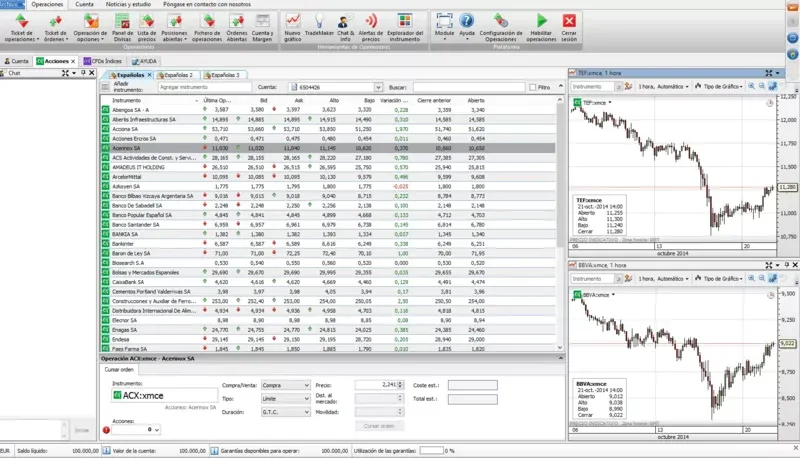This screenshot has height=458, width=800.
Task: Open Alertas de precios
Action: [371, 28]
